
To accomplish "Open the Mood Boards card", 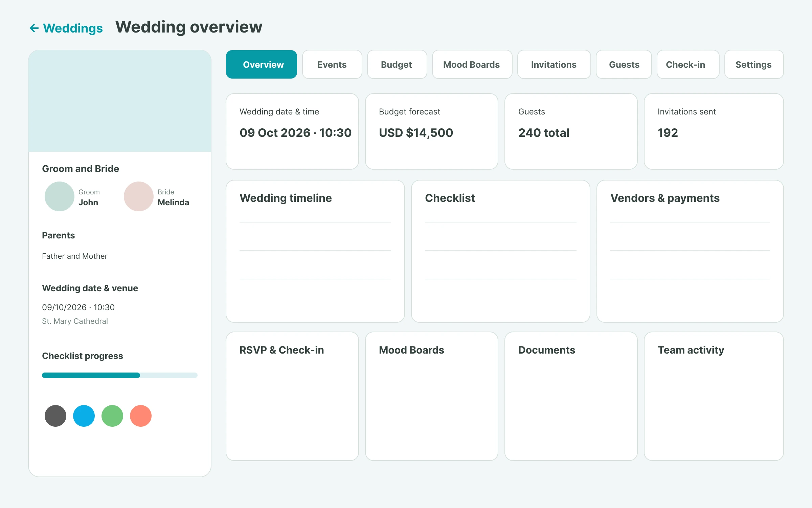I will 432,396.
